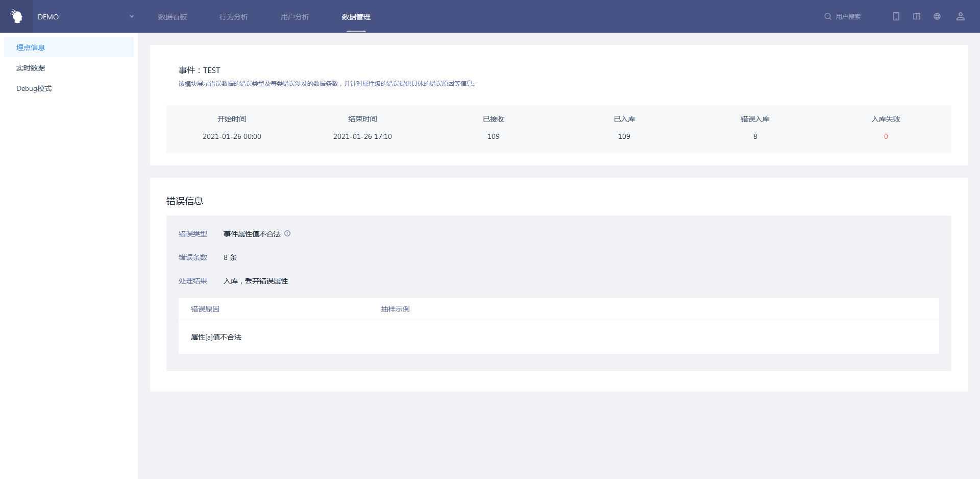Open Debug模式 in the sidebar
The width and height of the screenshot is (980, 479).
tap(34, 88)
